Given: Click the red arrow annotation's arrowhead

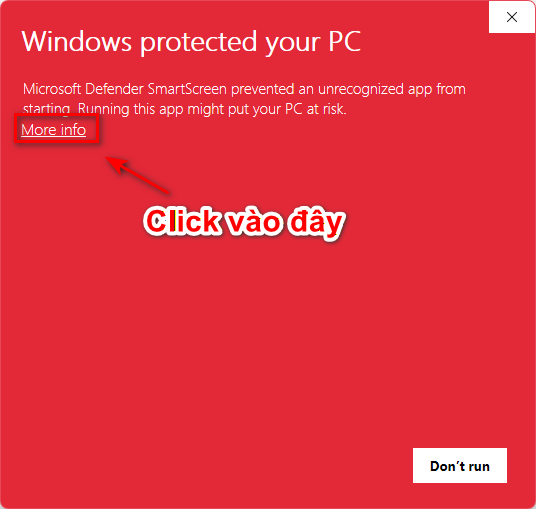Looking at the screenshot, I should 115,163.
